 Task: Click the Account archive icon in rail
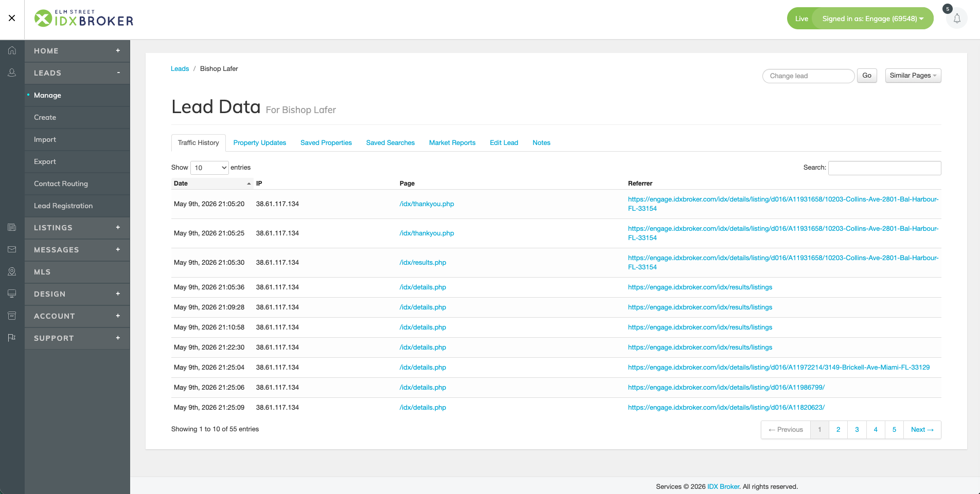click(x=12, y=316)
